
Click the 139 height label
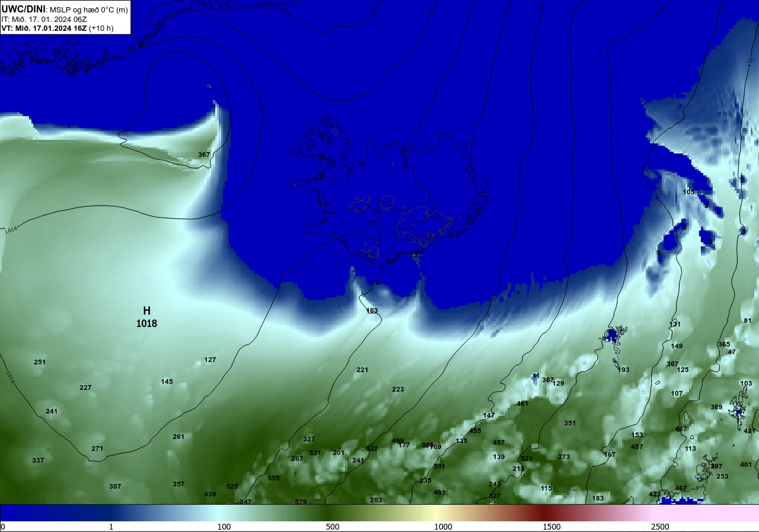499,457
